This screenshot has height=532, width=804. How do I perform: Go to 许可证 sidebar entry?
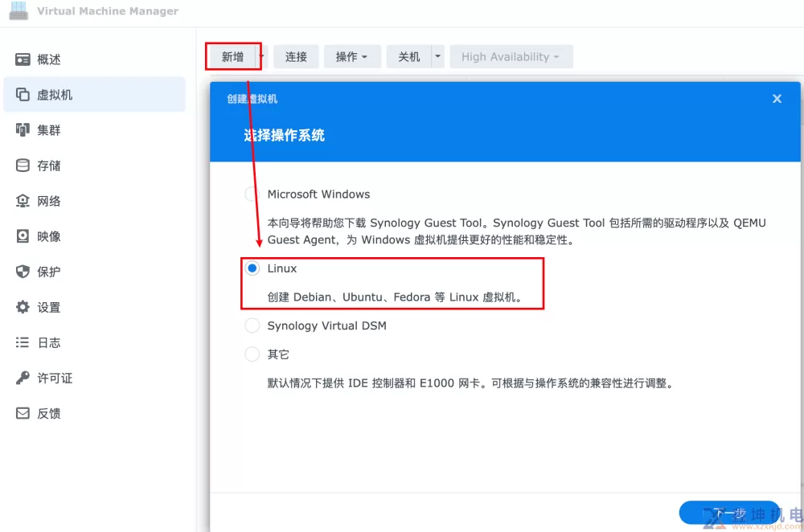coord(94,378)
